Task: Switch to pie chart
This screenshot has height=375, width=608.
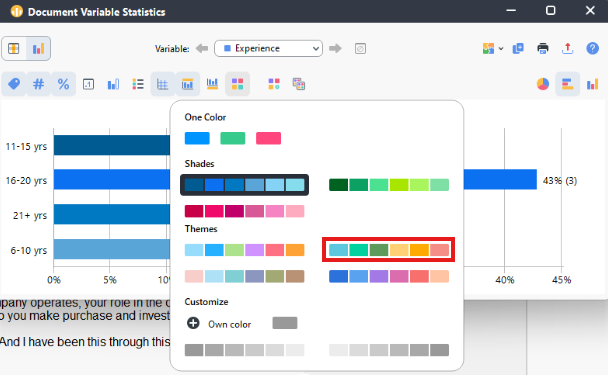Action: 543,84
